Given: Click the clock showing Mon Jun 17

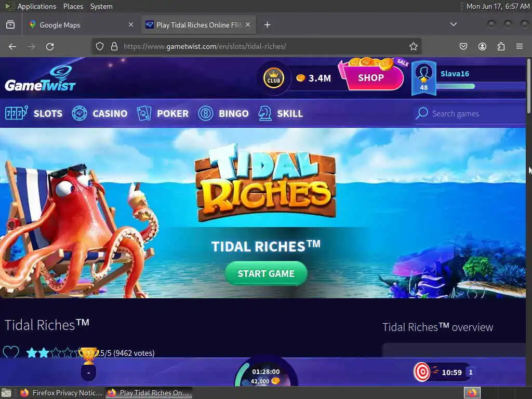Looking at the screenshot, I should pos(498,6).
